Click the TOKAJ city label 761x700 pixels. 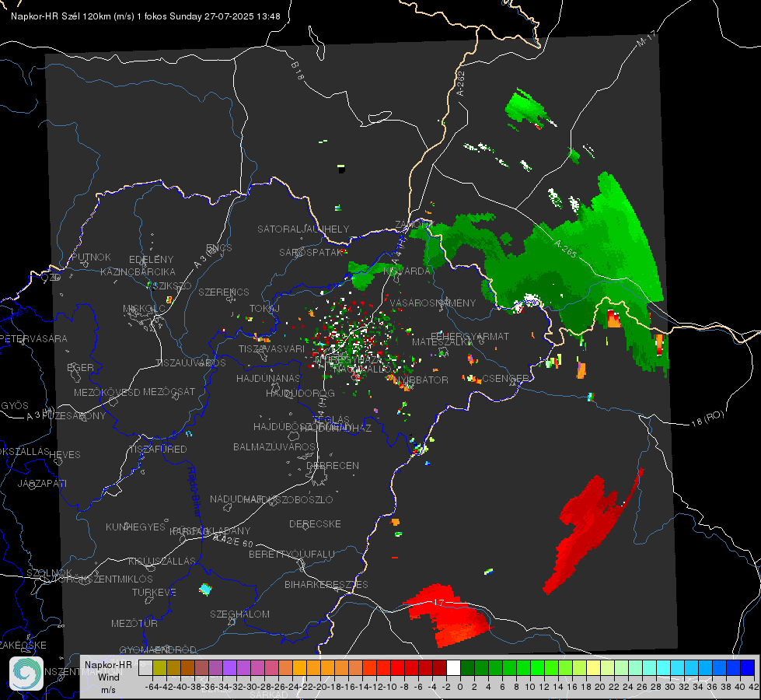tap(264, 309)
